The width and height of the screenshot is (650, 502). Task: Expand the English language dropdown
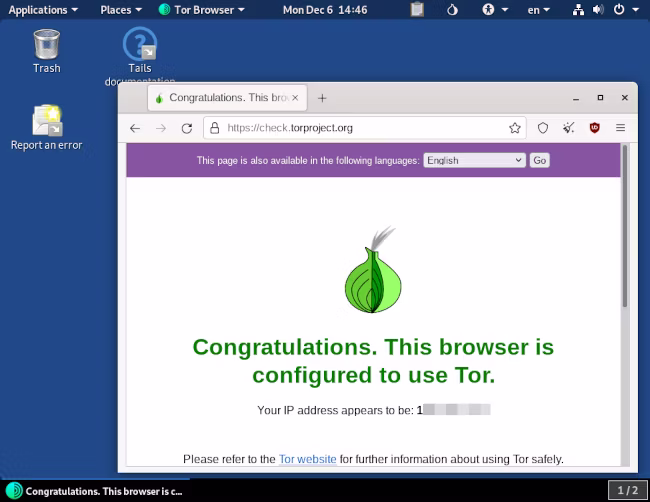(474, 160)
